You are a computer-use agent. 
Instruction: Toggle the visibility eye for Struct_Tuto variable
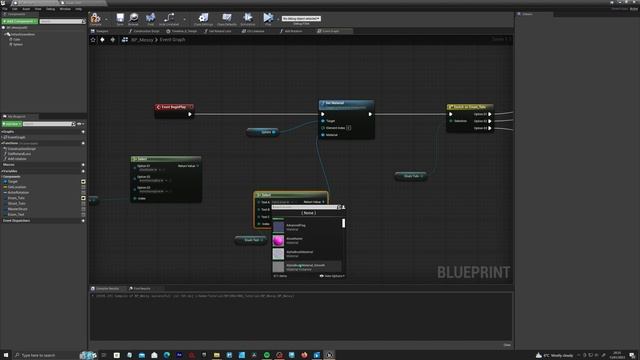coord(83,203)
